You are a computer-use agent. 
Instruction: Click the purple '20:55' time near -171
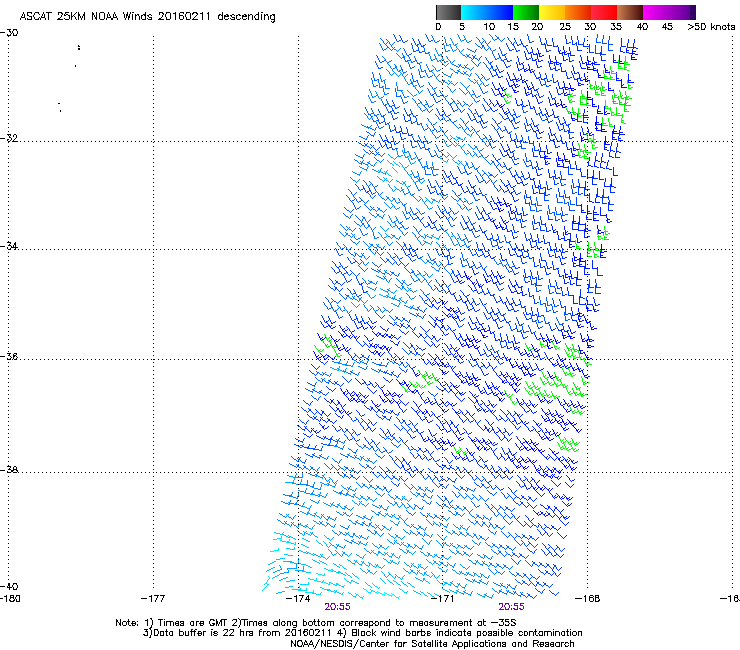coord(512,607)
